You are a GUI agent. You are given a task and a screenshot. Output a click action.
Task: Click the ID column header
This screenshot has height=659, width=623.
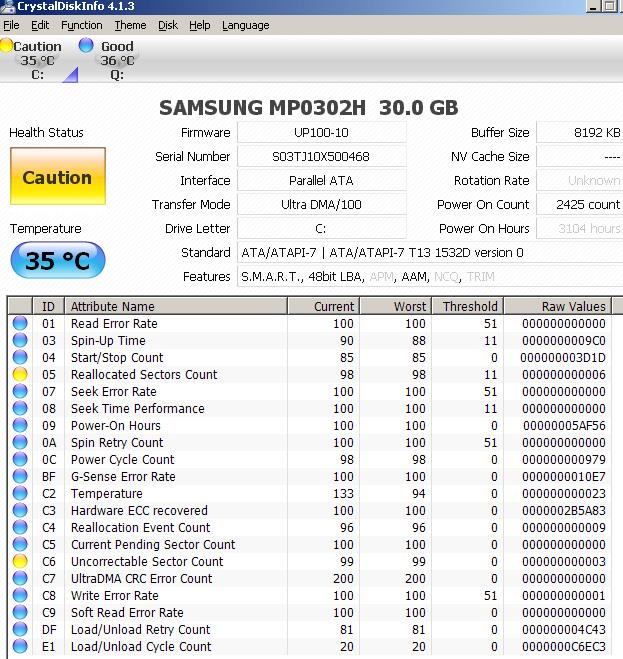(x=48, y=306)
